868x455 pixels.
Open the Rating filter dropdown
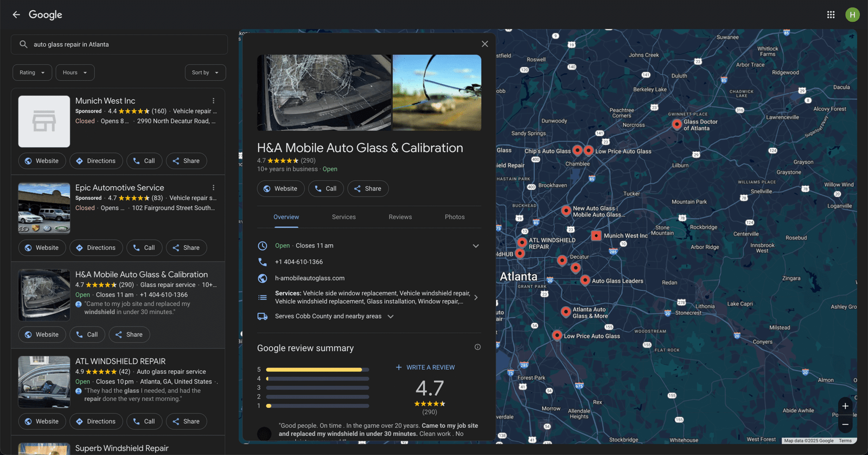(33, 73)
